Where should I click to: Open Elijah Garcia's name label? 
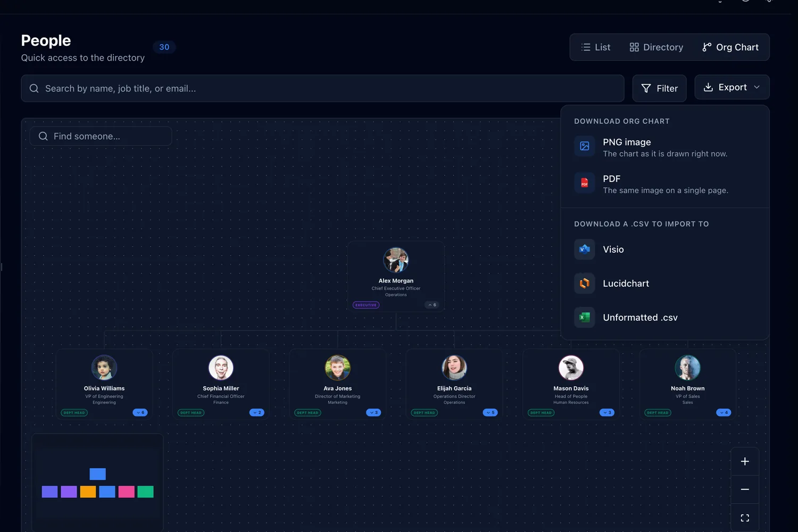(x=454, y=388)
